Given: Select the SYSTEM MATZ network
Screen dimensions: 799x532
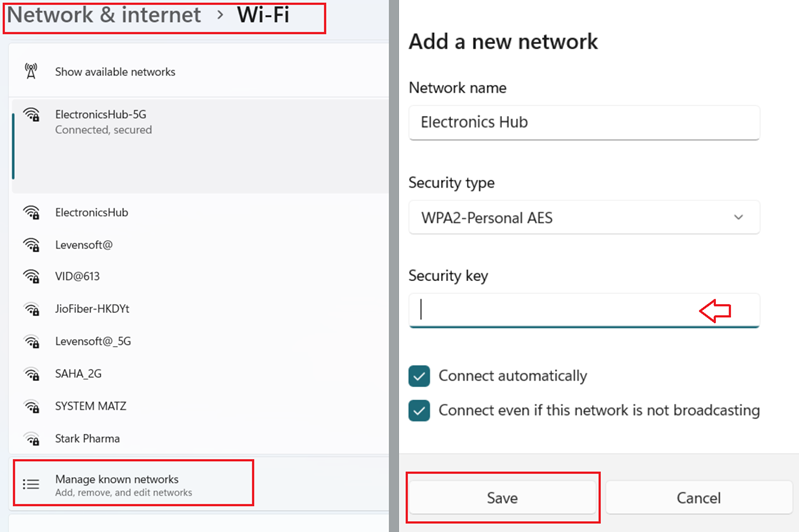Looking at the screenshot, I should [x=200, y=407].
